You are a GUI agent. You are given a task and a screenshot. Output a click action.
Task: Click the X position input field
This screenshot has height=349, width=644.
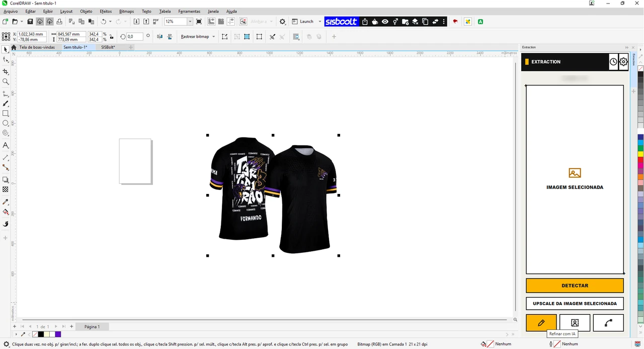pos(32,34)
